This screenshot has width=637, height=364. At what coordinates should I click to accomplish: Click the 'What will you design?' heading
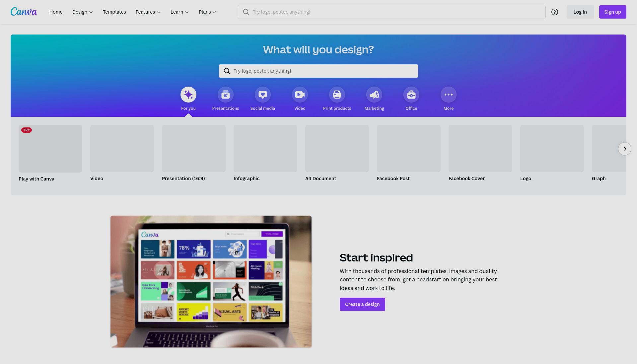(x=318, y=50)
